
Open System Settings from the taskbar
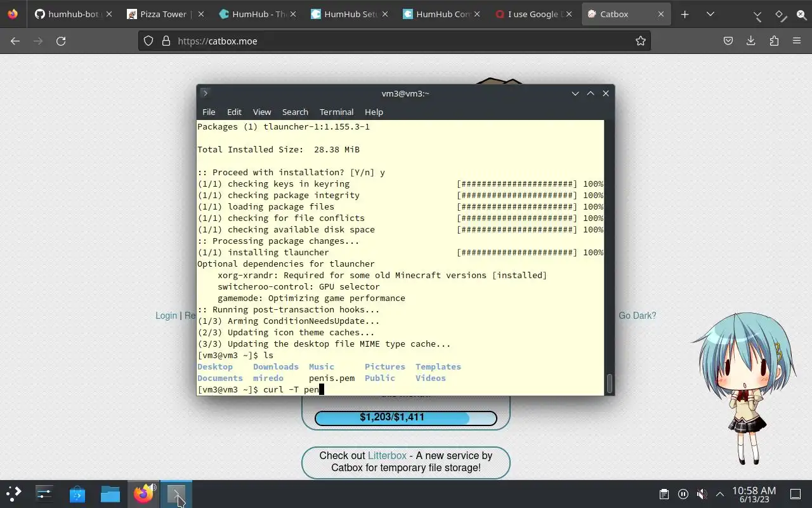44,493
